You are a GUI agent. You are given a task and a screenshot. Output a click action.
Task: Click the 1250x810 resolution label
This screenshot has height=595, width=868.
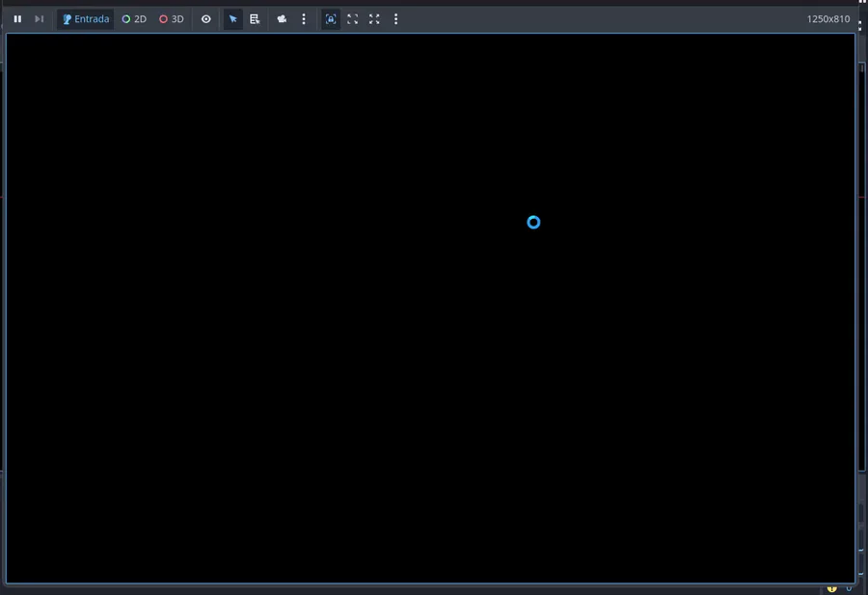tap(828, 19)
